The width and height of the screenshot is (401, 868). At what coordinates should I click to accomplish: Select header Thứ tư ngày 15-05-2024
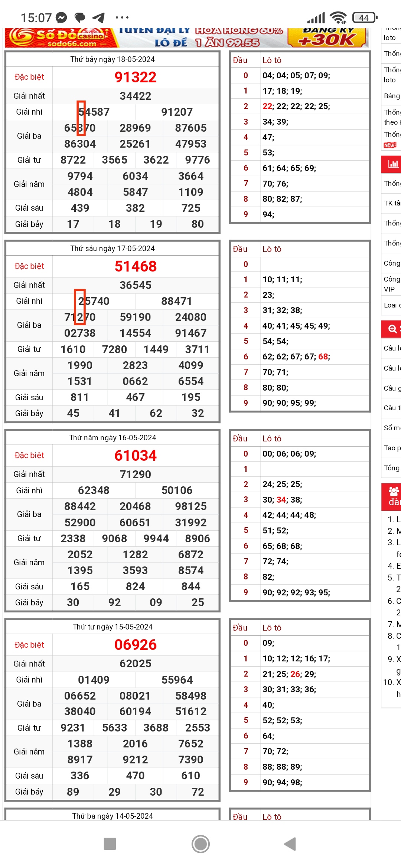click(113, 627)
